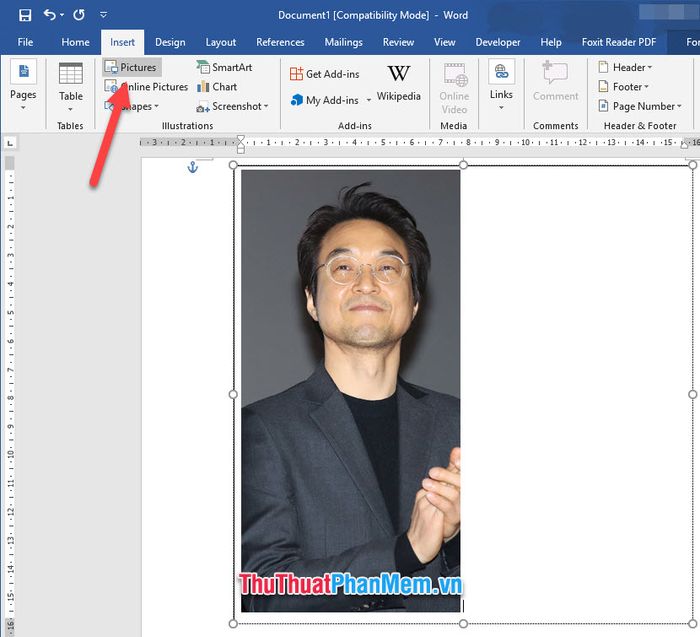Open the Header dropdown
The height and width of the screenshot is (637, 700).
[625, 67]
